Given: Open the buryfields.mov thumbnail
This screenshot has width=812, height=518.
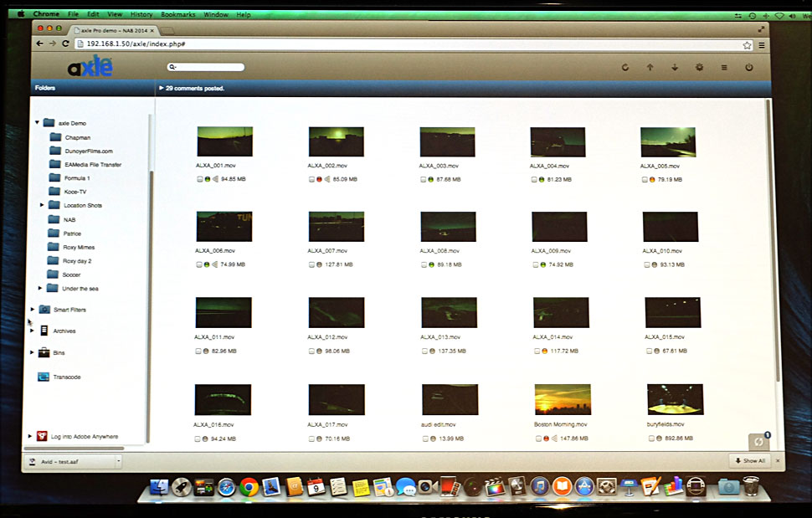Looking at the screenshot, I should (675, 400).
